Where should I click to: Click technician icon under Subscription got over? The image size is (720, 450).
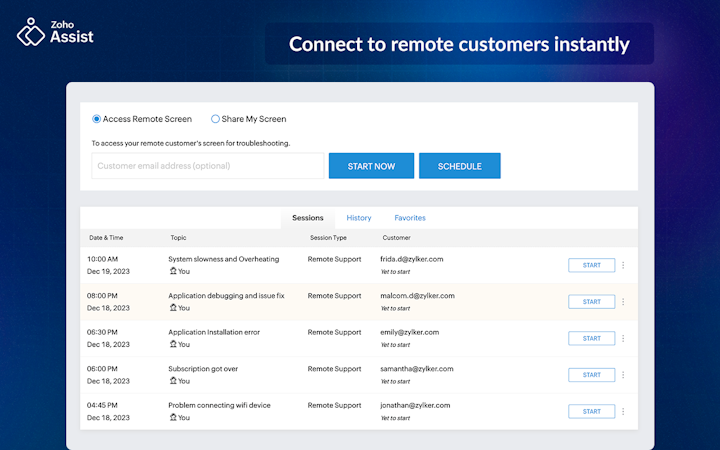coord(173,381)
